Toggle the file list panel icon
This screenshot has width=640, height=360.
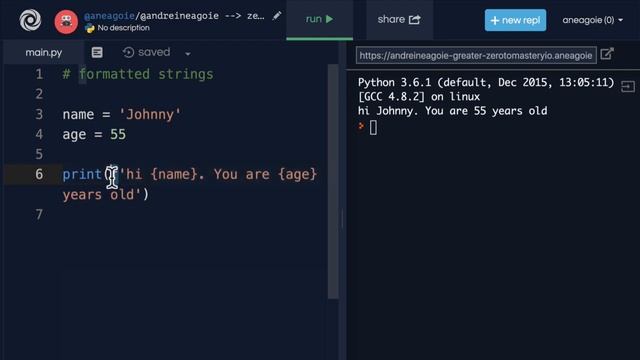[97, 52]
